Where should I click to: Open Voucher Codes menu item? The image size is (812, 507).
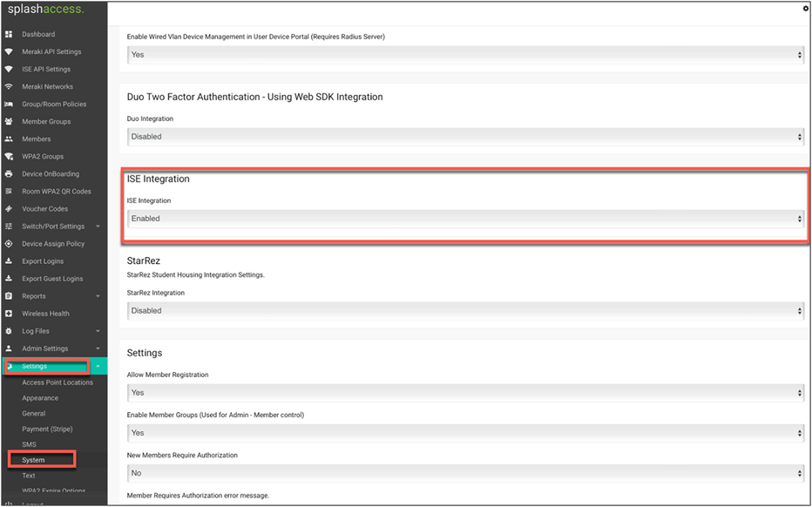(44, 209)
